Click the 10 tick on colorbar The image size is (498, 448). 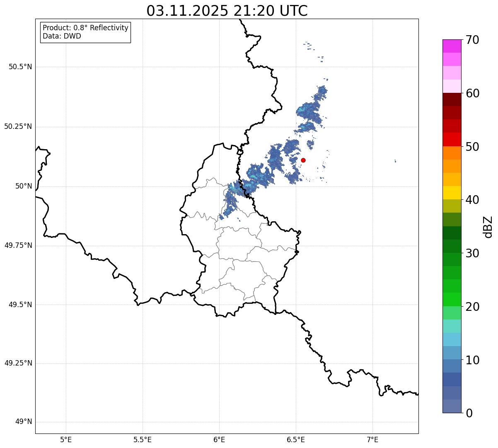point(472,360)
